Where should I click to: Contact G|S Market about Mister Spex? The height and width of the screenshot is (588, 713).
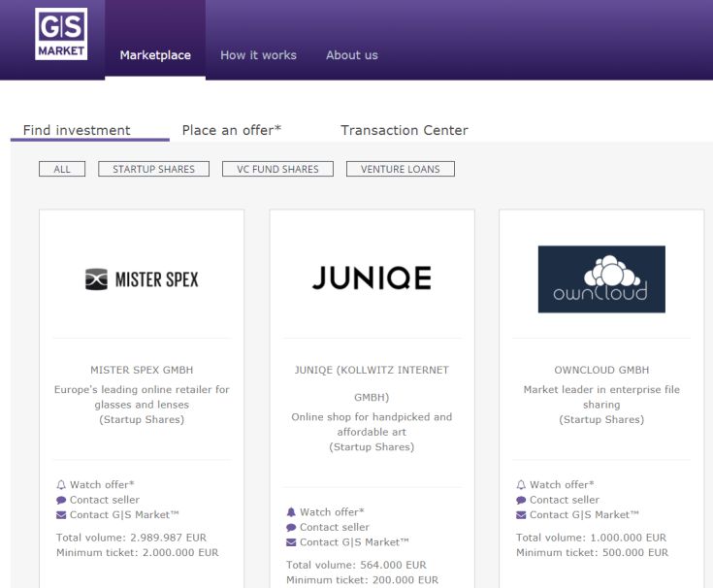coord(124,515)
